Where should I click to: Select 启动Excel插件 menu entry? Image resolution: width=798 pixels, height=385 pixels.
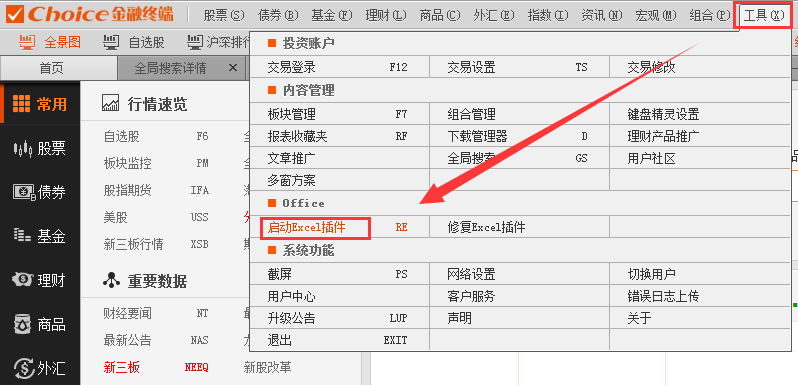tap(307, 228)
